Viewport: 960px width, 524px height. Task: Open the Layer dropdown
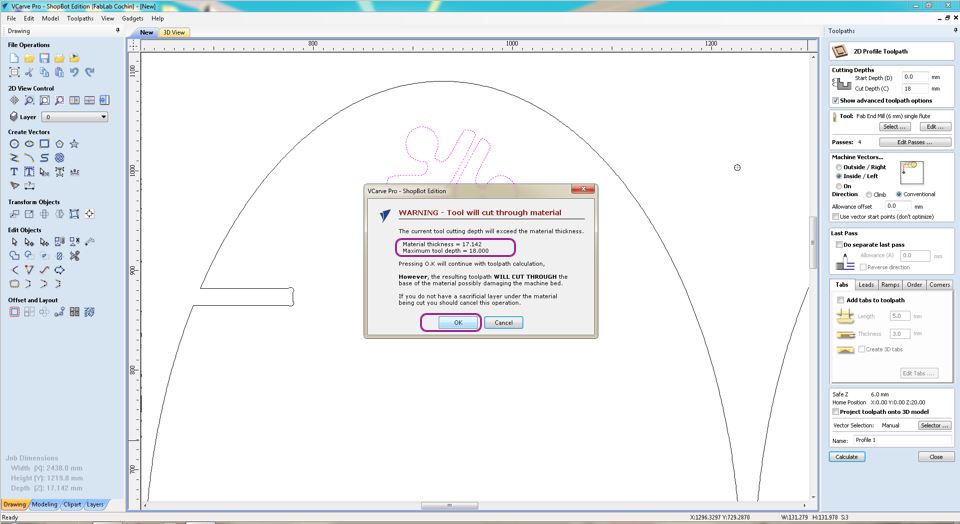[x=75, y=117]
